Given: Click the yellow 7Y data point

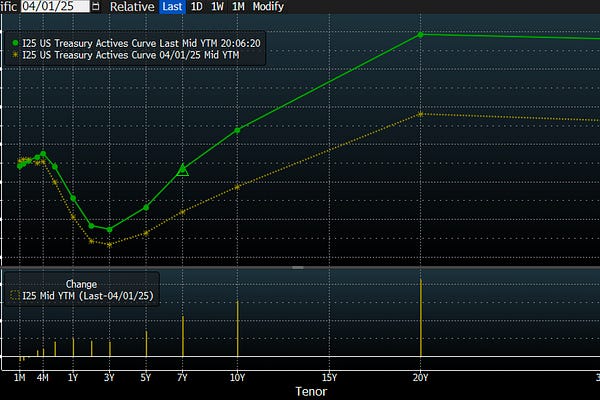Looking at the screenshot, I should pyautogui.click(x=183, y=212).
